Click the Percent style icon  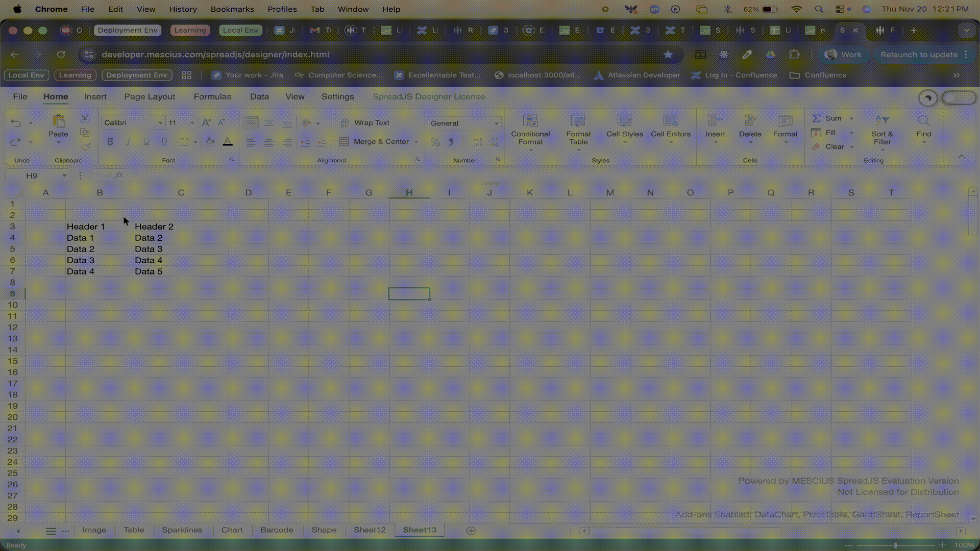[435, 142]
